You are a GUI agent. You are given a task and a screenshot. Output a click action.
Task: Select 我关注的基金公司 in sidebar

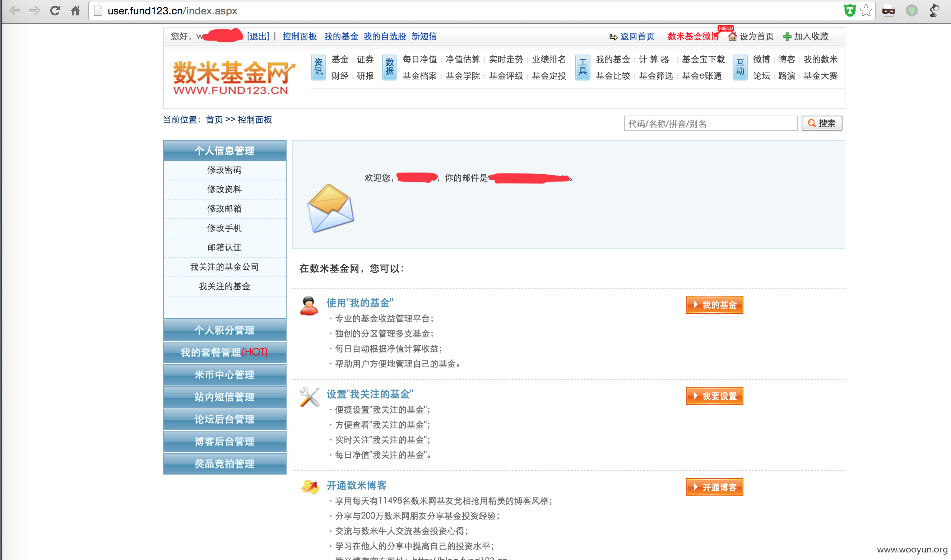[x=224, y=267]
